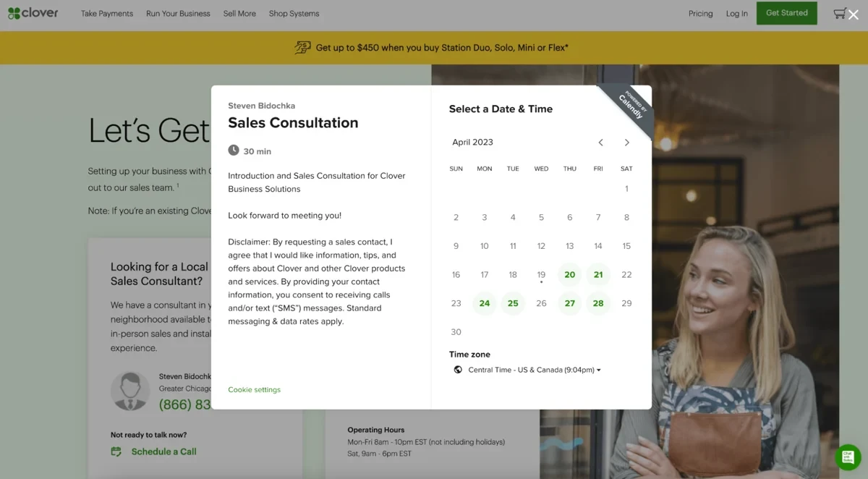Click the Clover logo
Image resolution: width=868 pixels, height=479 pixels.
pyautogui.click(x=33, y=13)
